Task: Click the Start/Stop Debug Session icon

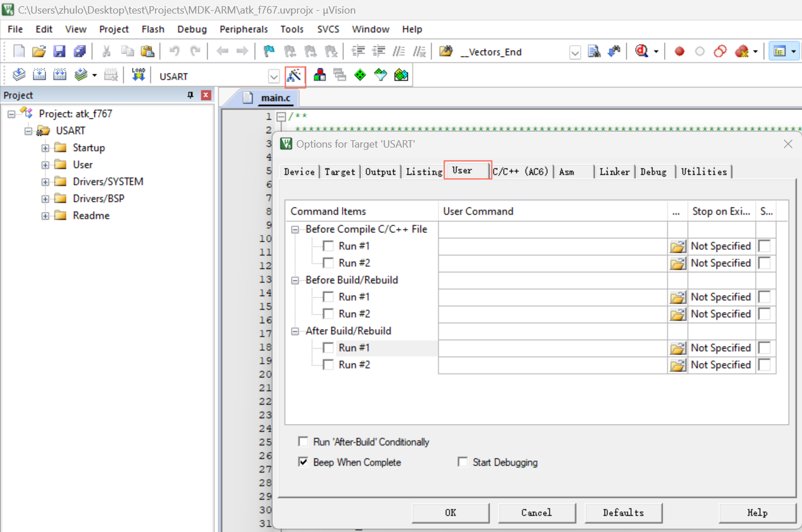Action: click(641, 51)
